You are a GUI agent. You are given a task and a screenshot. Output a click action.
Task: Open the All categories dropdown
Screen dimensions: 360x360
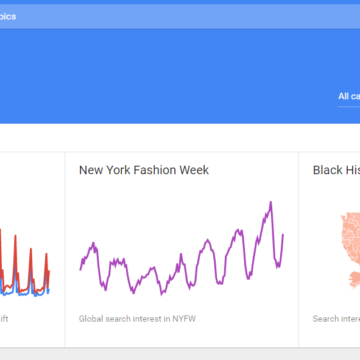(349, 97)
